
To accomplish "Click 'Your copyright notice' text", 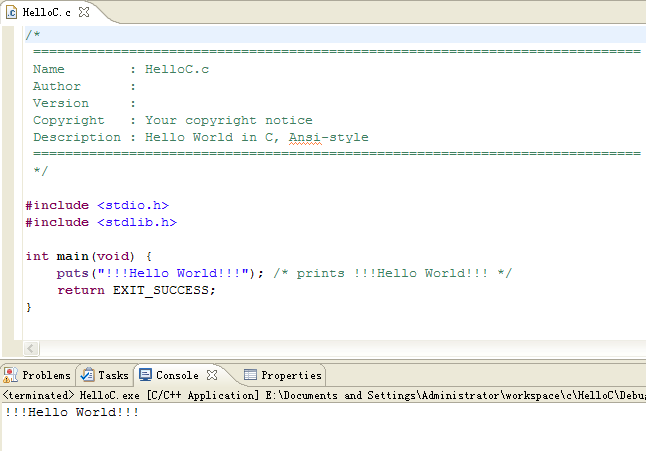I will coord(229,120).
